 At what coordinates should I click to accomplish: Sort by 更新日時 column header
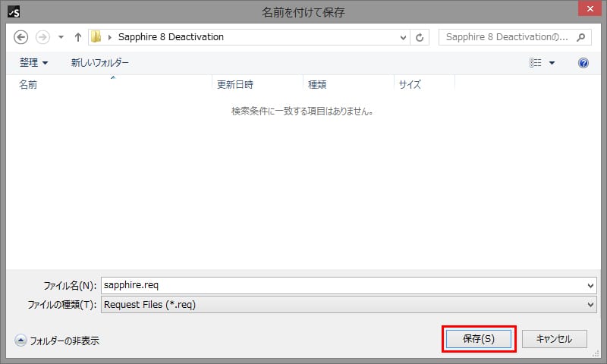coord(258,84)
